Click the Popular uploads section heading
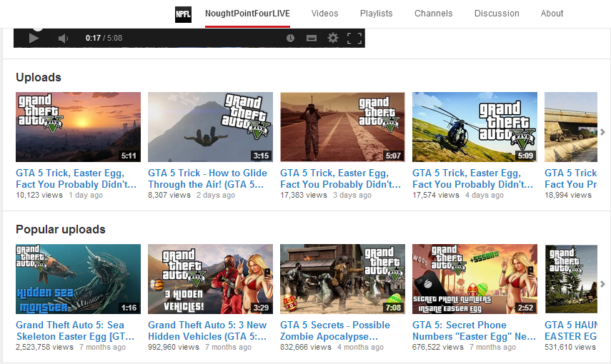 pos(61,229)
